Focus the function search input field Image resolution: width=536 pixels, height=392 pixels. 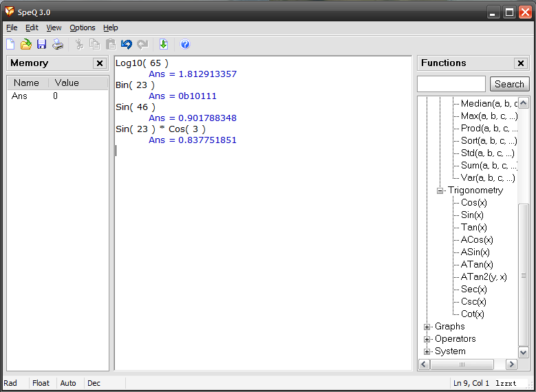tap(451, 84)
